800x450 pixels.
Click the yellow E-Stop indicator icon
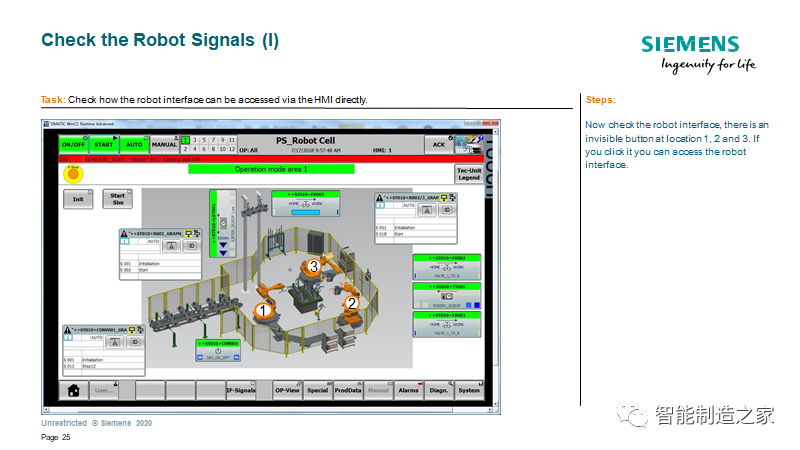coord(73,174)
